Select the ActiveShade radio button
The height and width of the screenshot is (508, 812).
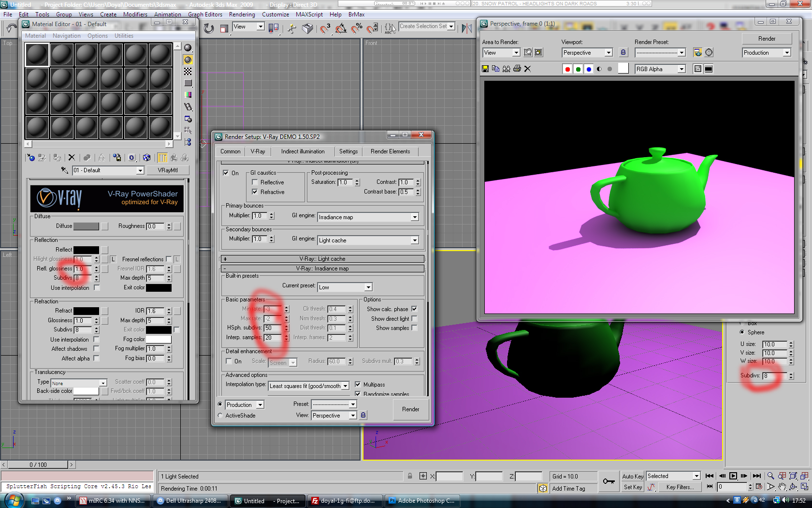[x=220, y=416]
